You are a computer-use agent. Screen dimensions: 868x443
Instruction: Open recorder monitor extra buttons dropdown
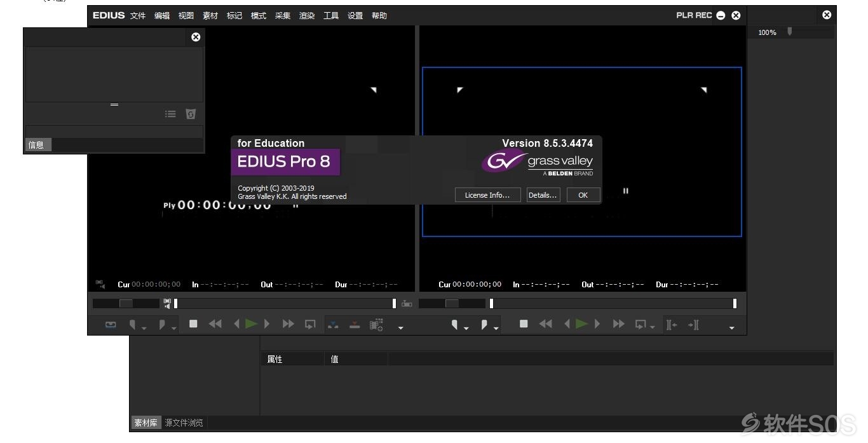point(731,328)
